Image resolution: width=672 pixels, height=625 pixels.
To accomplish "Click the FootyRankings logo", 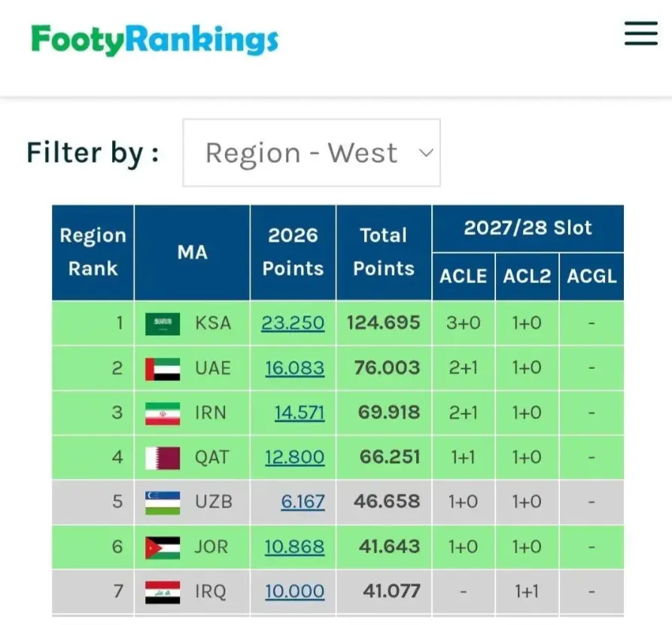I will [x=155, y=39].
